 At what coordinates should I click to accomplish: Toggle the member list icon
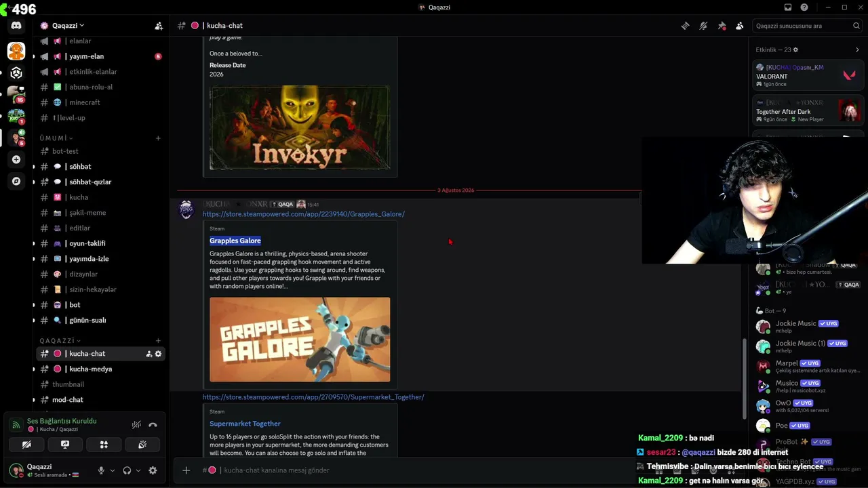[x=739, y=26]
